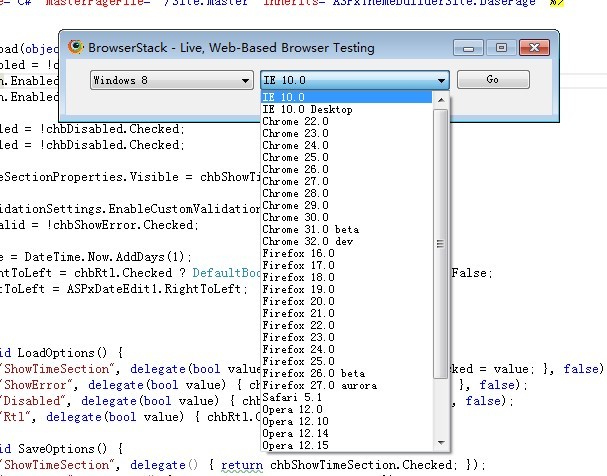Click the Go button

493,79
